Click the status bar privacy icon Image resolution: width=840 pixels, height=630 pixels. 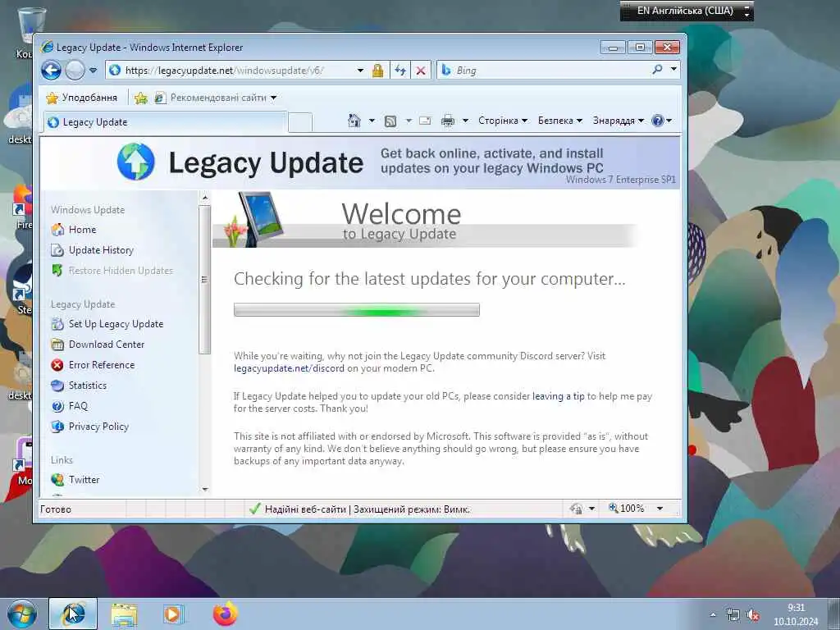[577, 509]
